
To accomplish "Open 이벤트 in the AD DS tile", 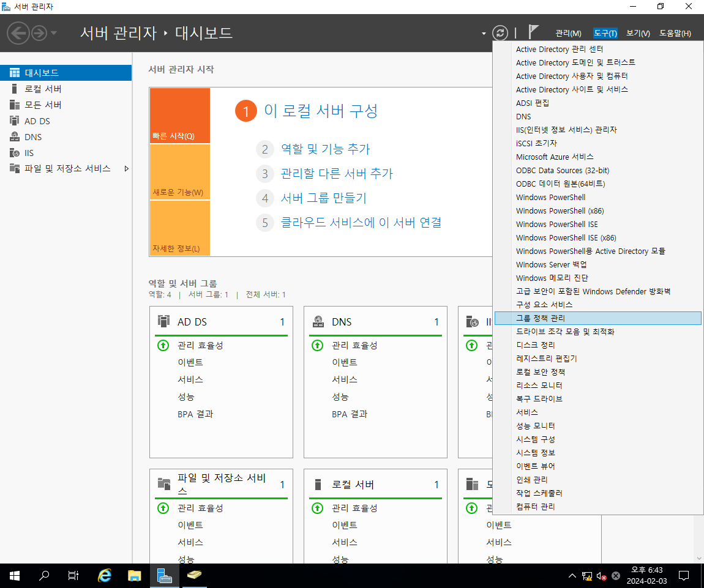I will (x=190, y=362).
